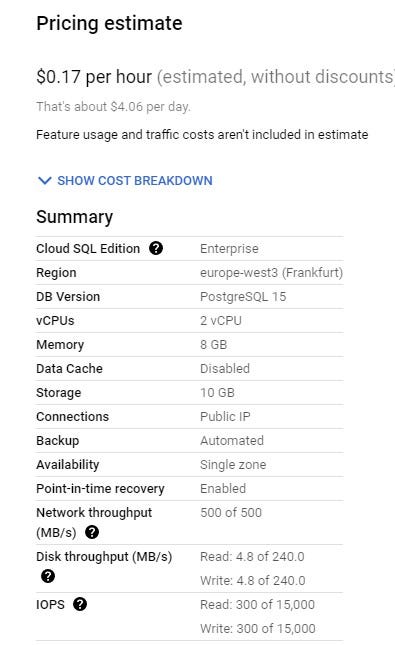This screenshot has width=395, height=645.
Task: Click the Single zone availability value
Action: pos(233,464)
